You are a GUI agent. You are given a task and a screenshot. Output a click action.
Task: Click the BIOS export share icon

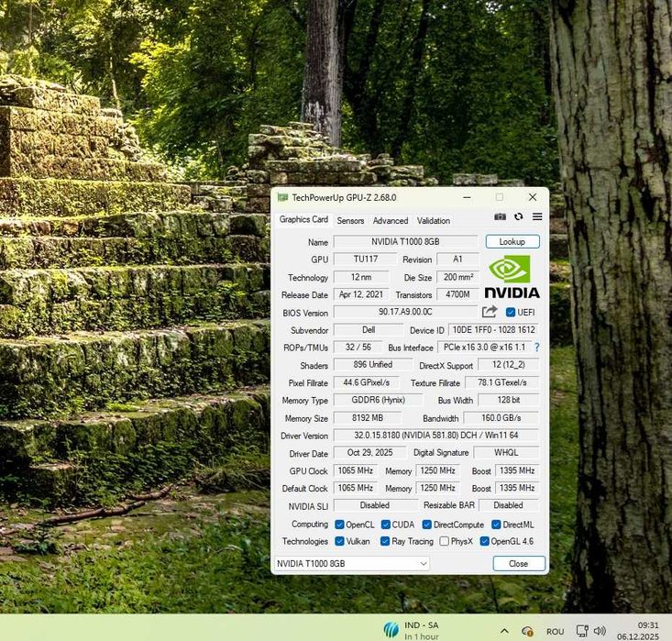pos(490,312)
